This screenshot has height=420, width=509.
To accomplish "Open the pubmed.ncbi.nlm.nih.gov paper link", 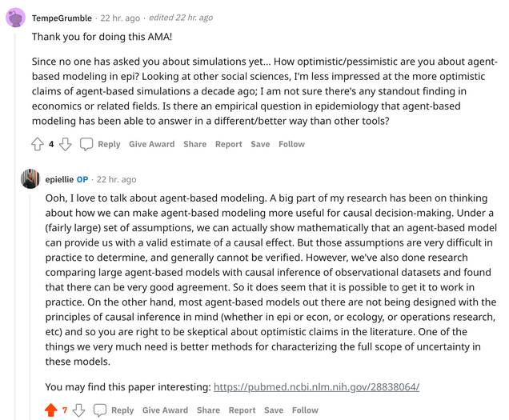I will point(316,387).
